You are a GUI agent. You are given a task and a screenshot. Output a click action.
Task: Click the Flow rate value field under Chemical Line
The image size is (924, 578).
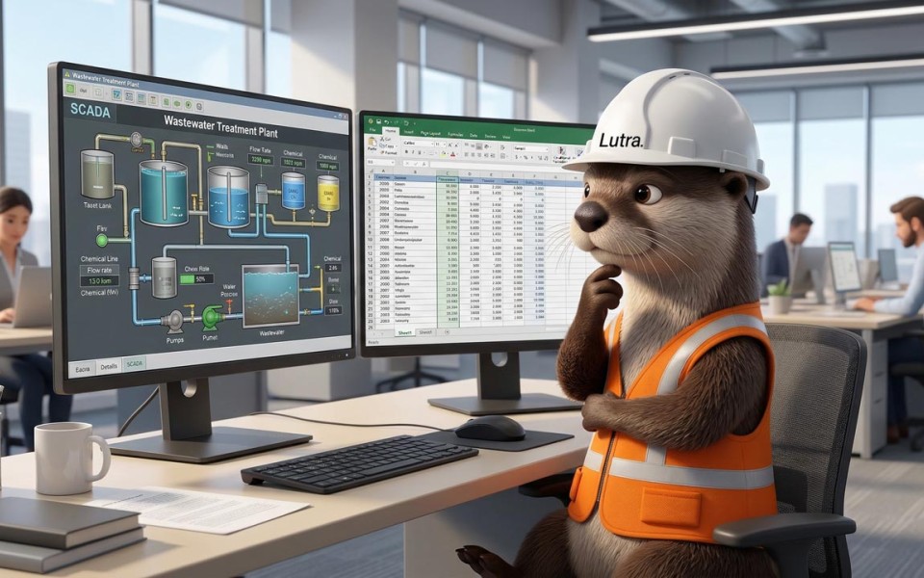101,281
